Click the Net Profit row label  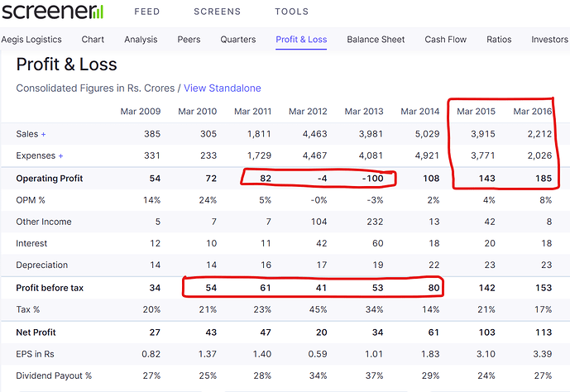coord(37,332)
